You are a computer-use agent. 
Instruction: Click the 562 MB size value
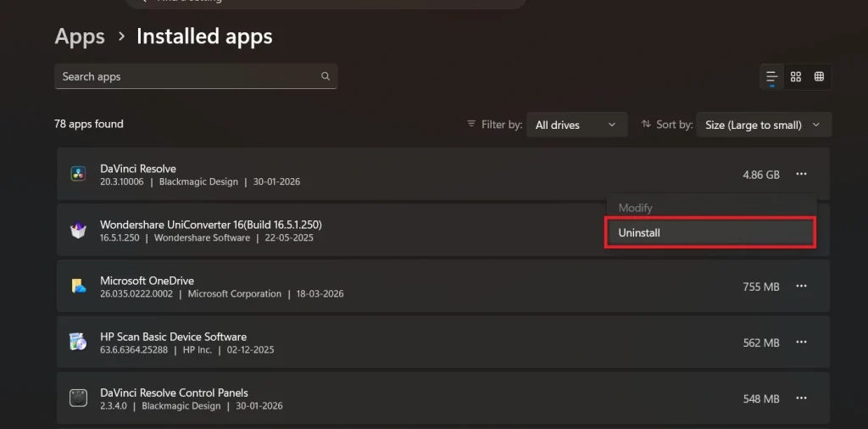pyautogui.click(x=761, y=343)
